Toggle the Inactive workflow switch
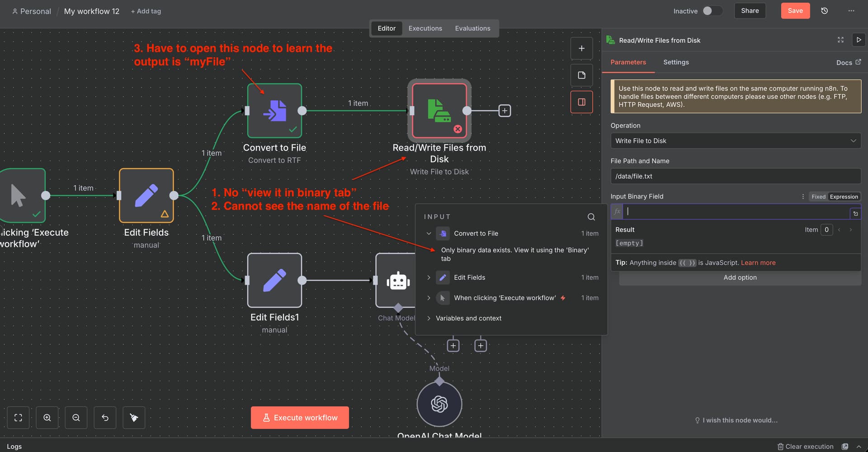 (x=712, y=11)
